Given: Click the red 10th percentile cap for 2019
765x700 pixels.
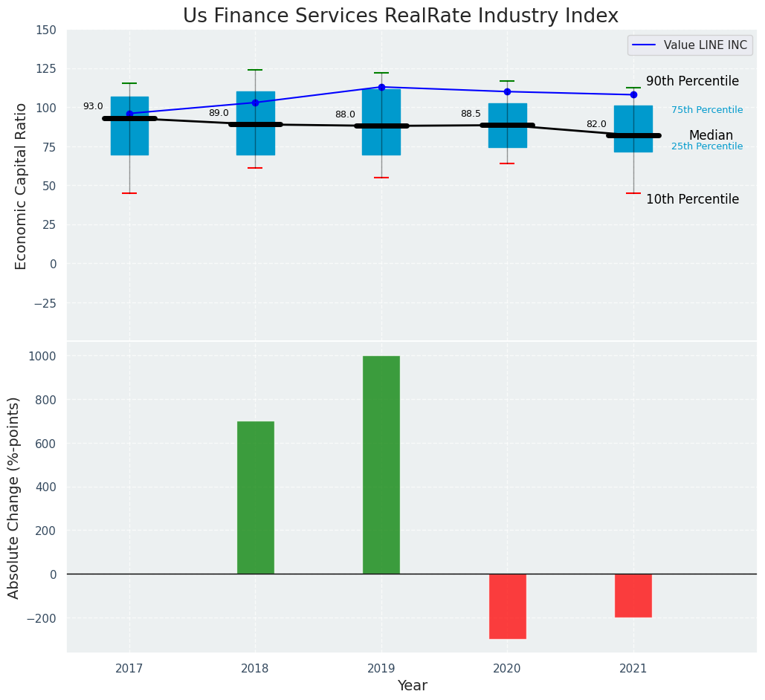Looking at the screenshot, I should tap(381, 178).
